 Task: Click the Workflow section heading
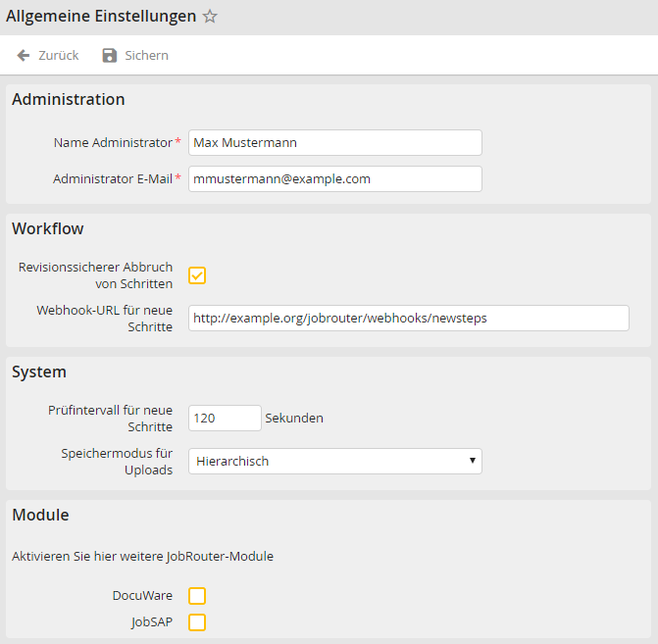tap(48, 229)
